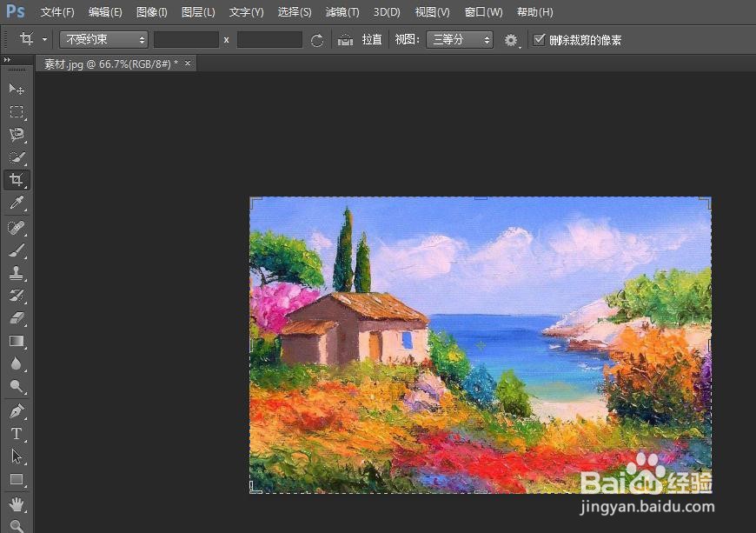Select the Move tool
This screenshot has width=756, height=533.
[17, 90]
